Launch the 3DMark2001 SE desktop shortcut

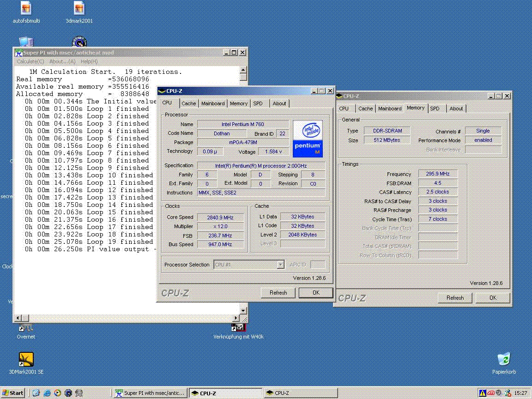26,359
